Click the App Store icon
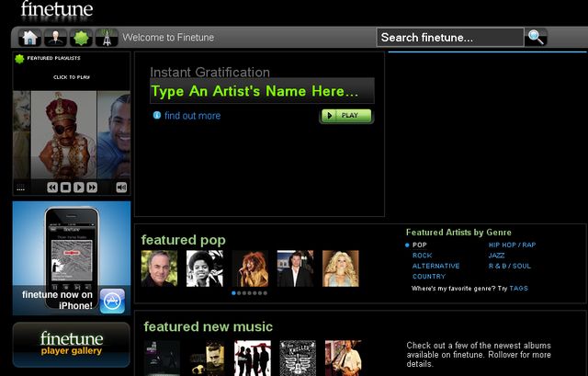588x376 pixels. coord(112,301)
